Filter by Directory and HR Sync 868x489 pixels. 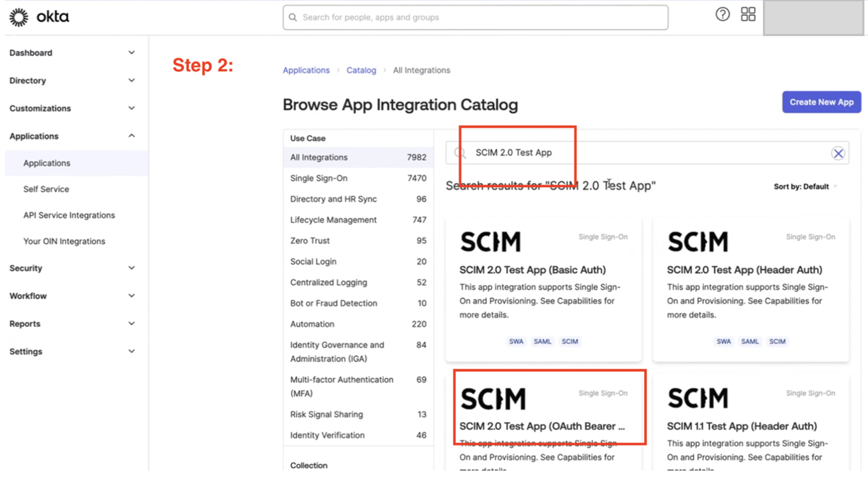click(x=358, y=199)
